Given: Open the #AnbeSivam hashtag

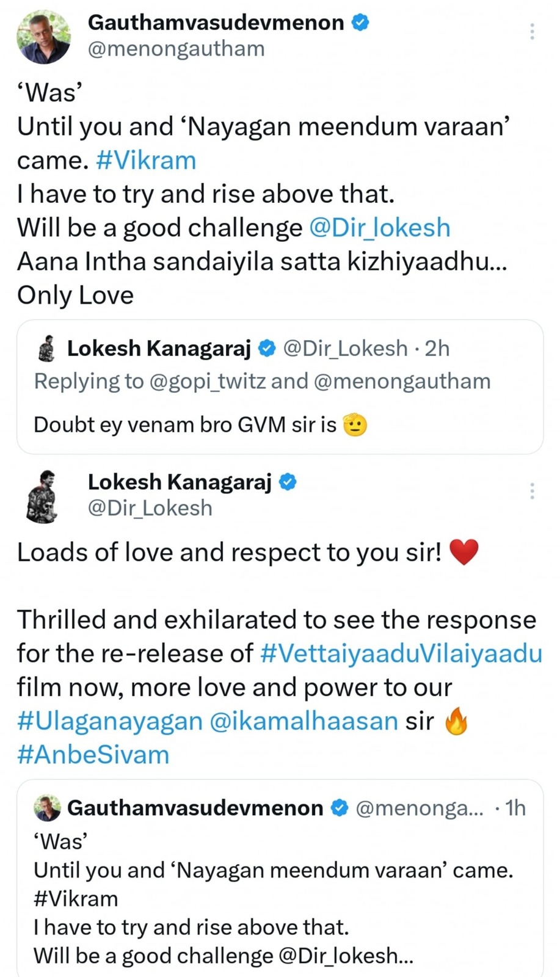Looking at the screenshot, I should 93,755.
